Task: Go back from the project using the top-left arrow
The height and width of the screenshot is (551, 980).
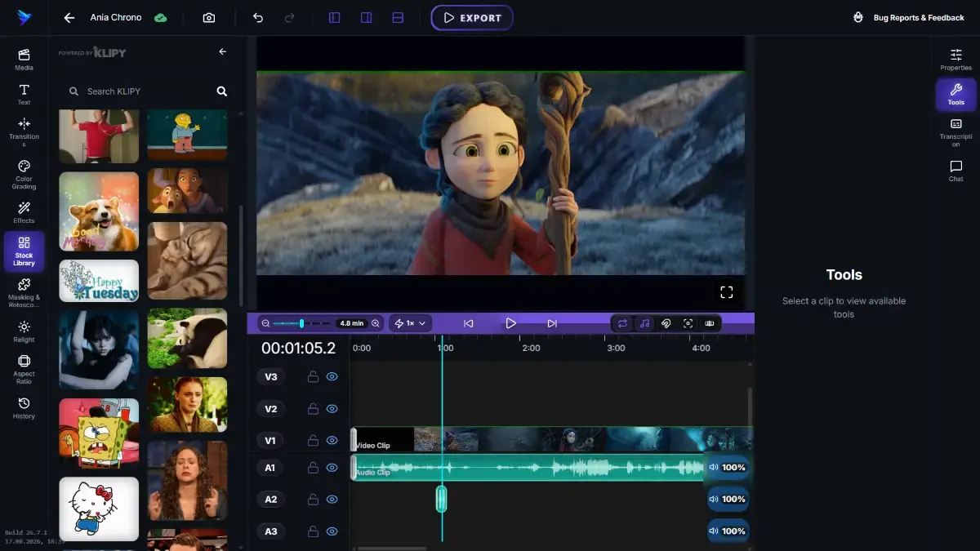Action: point(69,17)
